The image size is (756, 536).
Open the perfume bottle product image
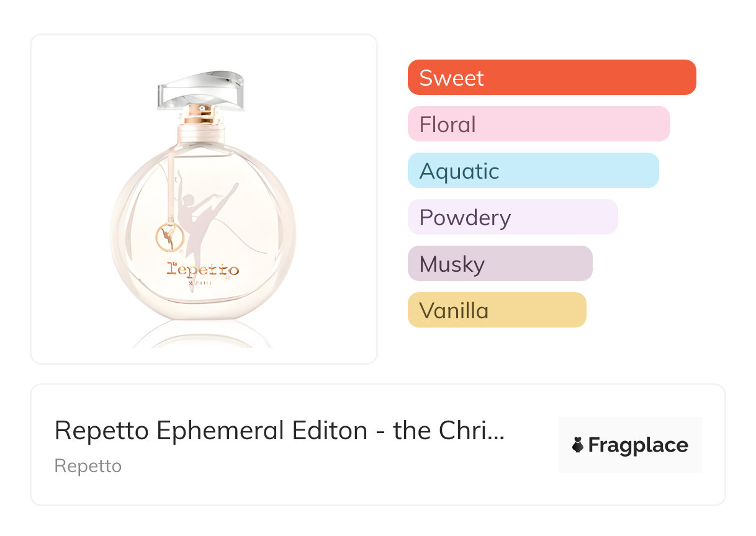pos(204,199)
